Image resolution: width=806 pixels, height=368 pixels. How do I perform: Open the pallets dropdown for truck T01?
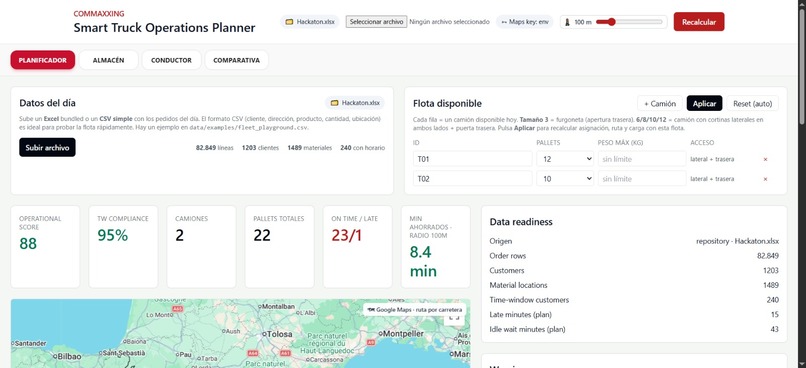(x=565, y=159)
